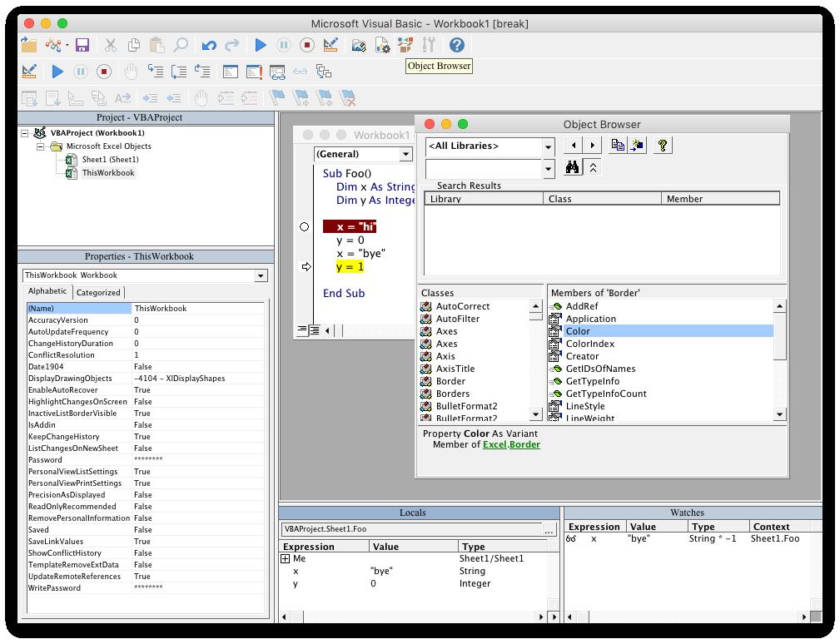Open the All Libraries dropdown
This screenshot has width=840, height=644.
[548, 146]
